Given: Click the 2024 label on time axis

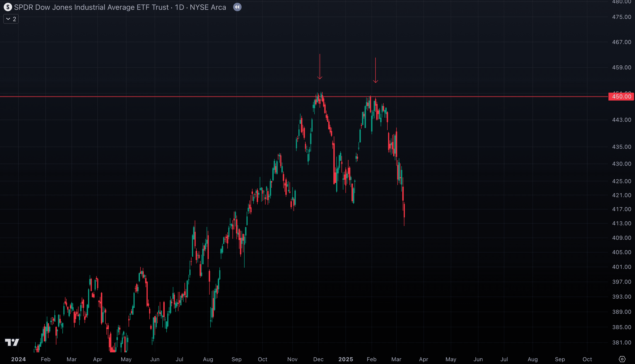Looking at the screenshot, I should (18, 359).
